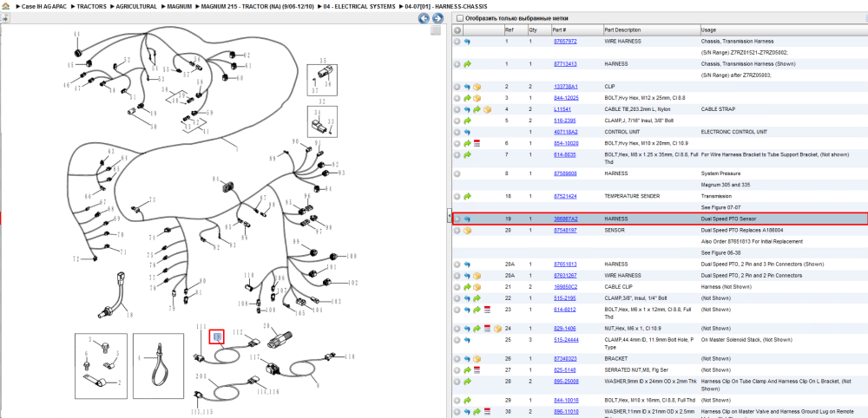Image resolution: width=868 pixels, height=418 pixels.
Task: Click blue arrow icon in 515-24444 row
Action: [467, 339]
